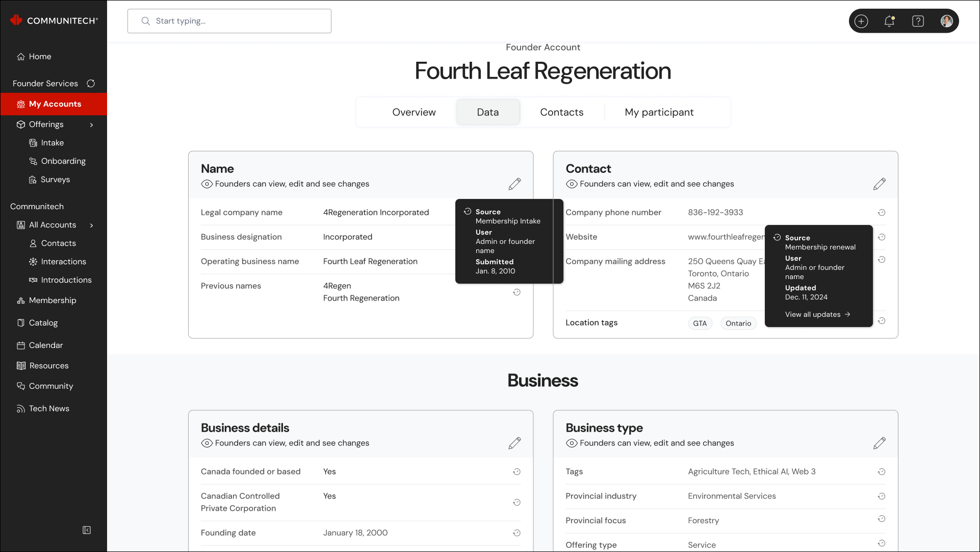Edit the Name card with pencil icon

click(514, 184)
